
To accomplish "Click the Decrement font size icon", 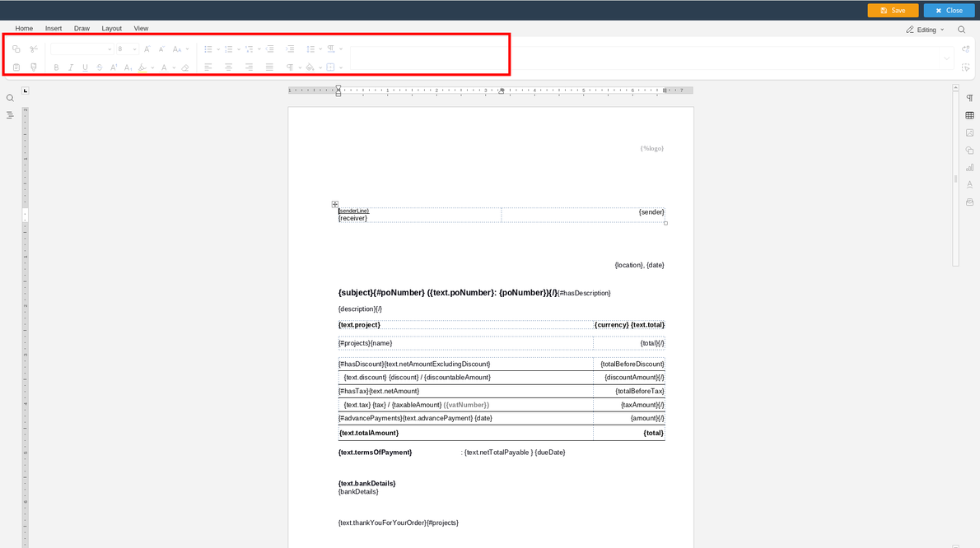I will coord(161,49).
